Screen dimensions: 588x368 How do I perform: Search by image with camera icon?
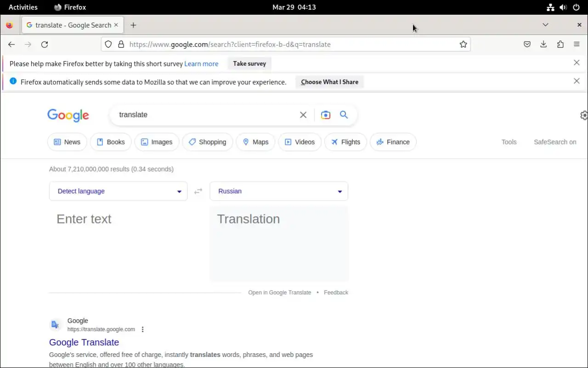point(326,115)
